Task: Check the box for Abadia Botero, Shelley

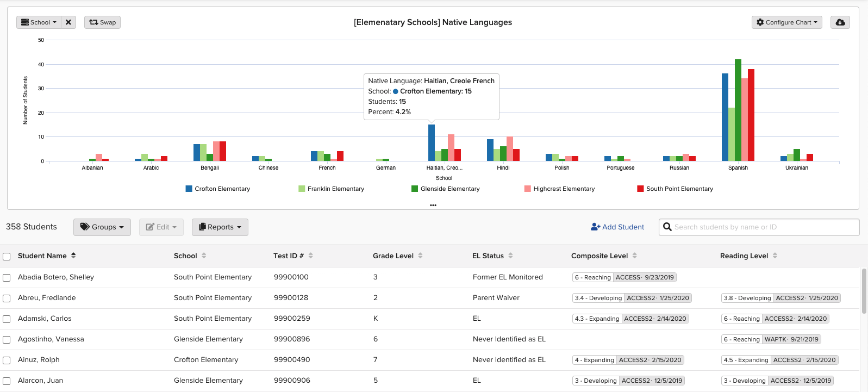Action: 7,278
